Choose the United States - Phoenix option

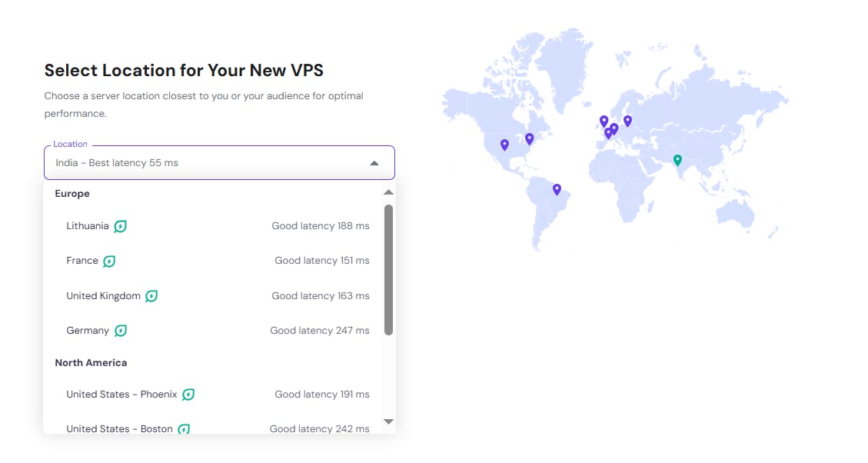121,395
